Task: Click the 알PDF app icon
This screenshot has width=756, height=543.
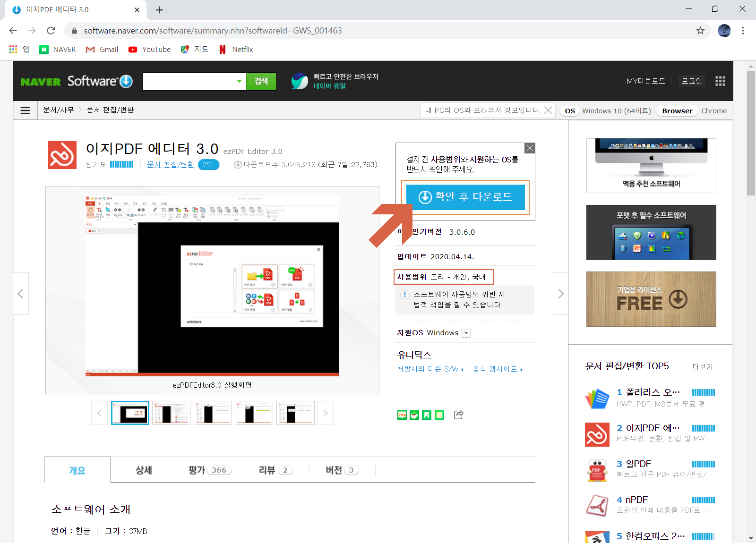Action: (597, 470)
